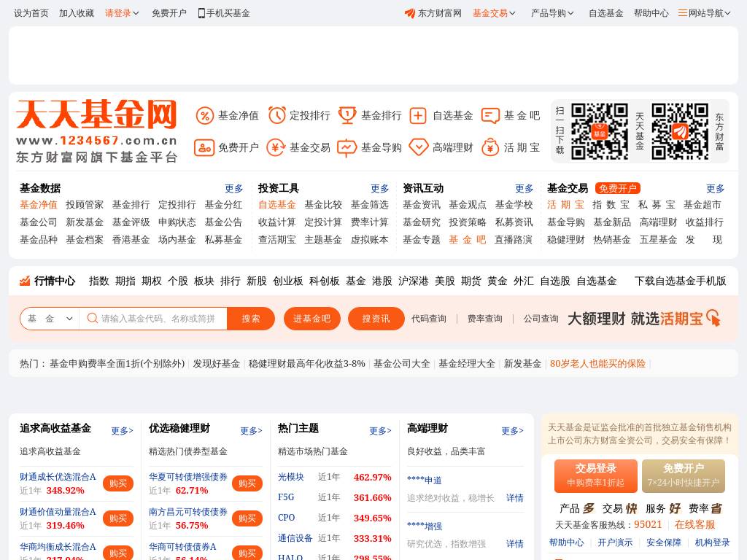Open the 高端理财 diamond icon

[419, 147]
